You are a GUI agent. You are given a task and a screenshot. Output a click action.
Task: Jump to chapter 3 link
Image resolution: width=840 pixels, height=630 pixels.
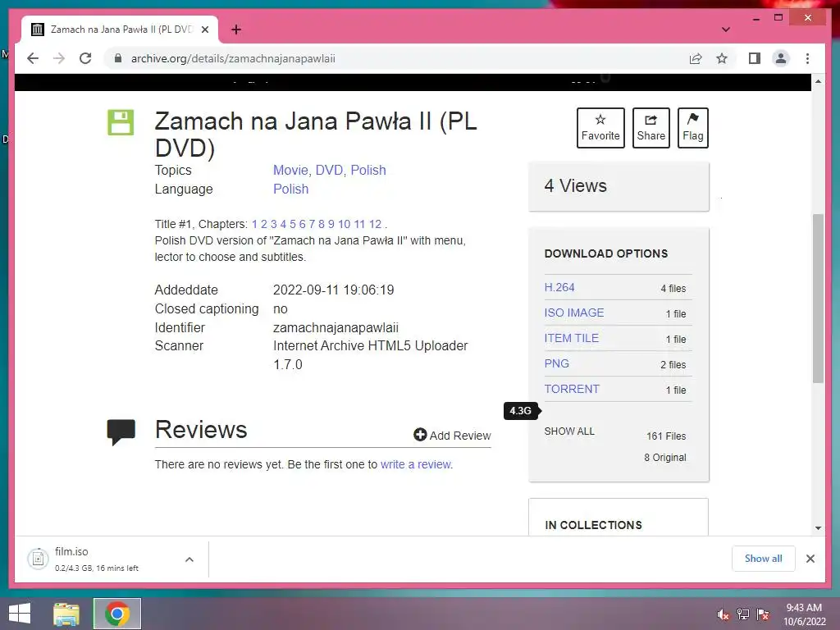tap(274, 224)
